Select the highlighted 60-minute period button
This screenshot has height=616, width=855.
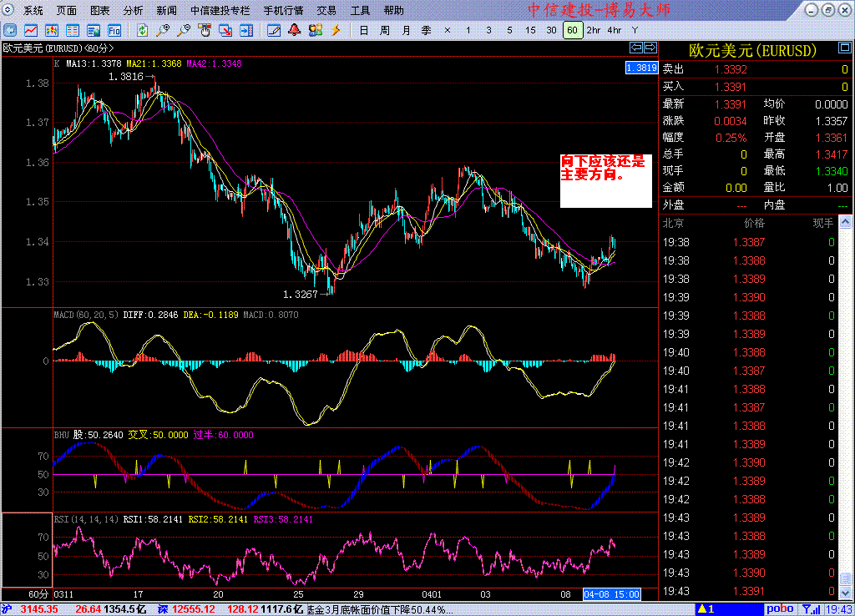(x=572, y=31)
